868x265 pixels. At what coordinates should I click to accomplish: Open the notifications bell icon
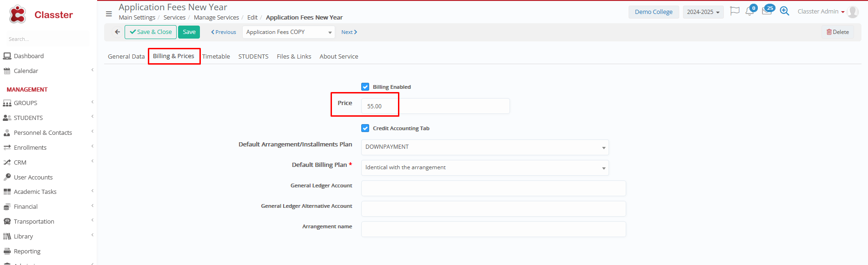[x=749, y=11]
